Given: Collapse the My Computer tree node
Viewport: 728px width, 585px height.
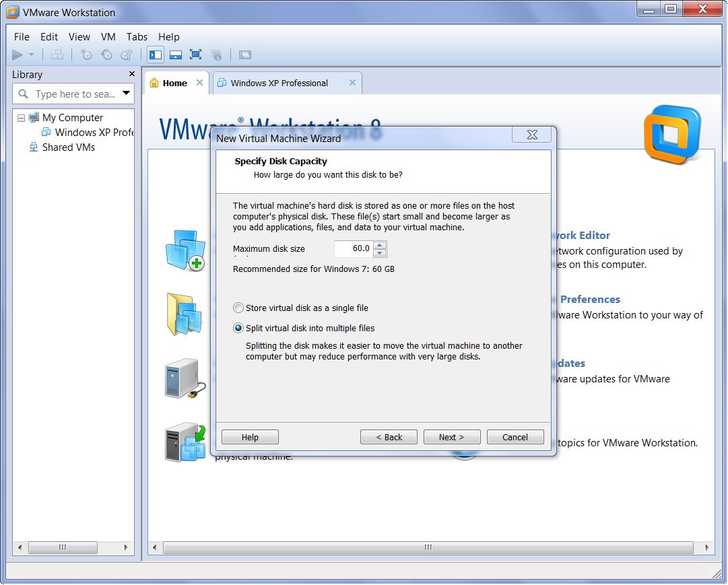Looking at the screenshot, I should click(21, 118).
